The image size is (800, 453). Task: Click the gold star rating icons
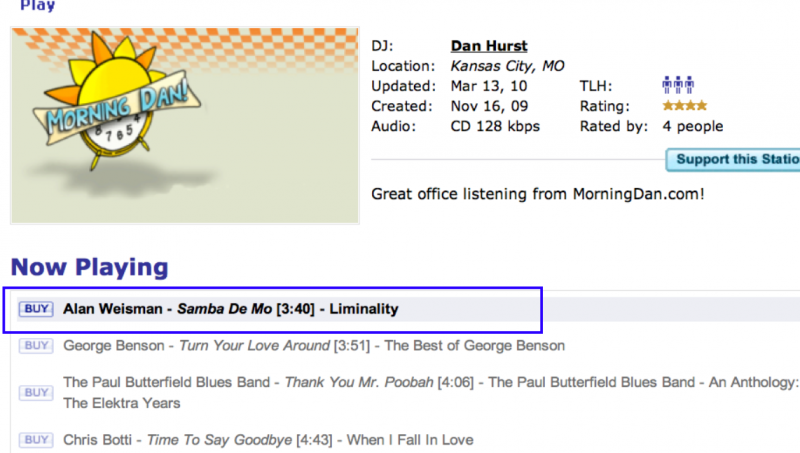tap(684, 106)
